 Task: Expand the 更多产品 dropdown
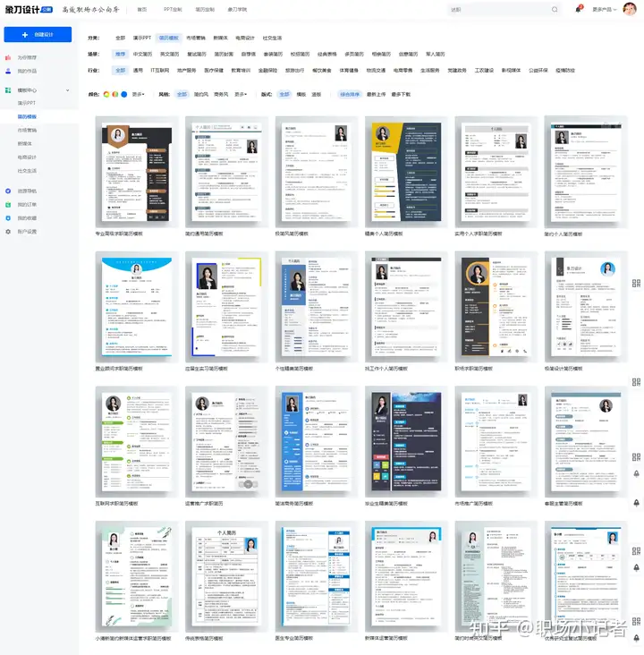pos(604,10)
